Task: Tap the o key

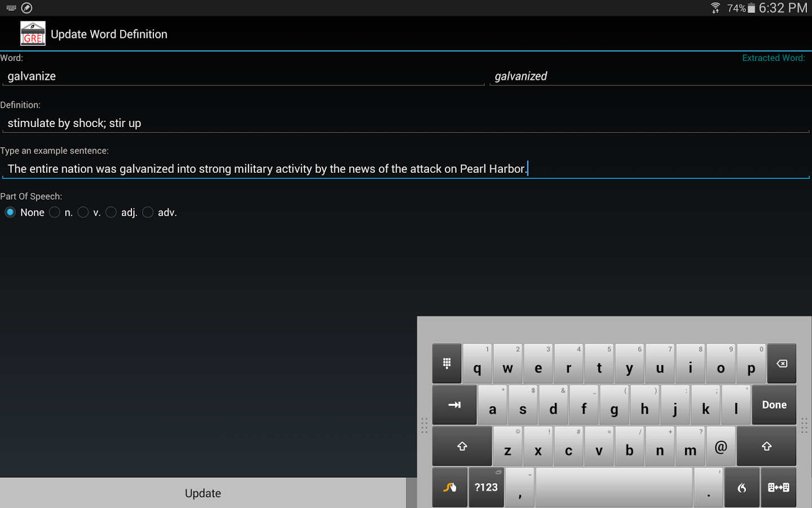Action: pos(721,364)
